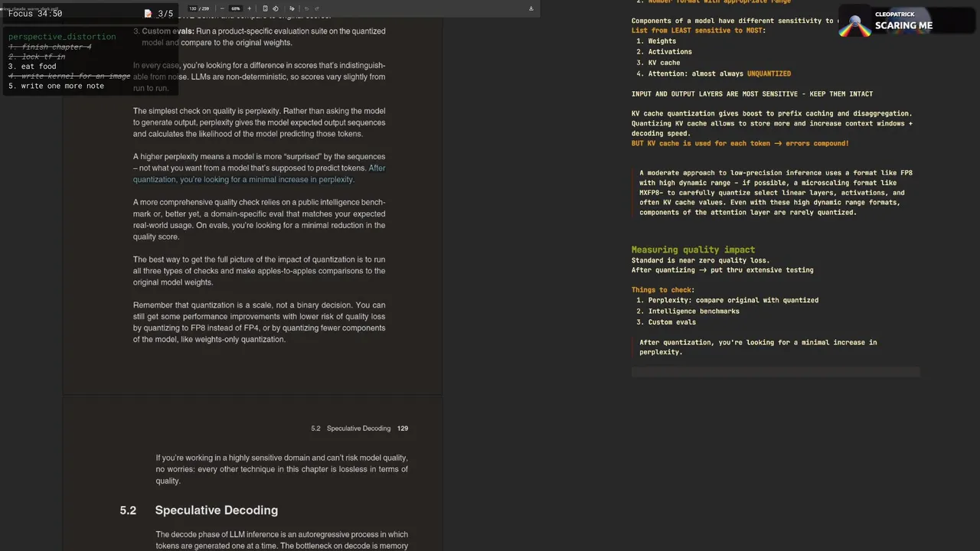Click the note line 'Perplexity: compare original with quantized'
This screenshot has width=980, height=551.
point(733,300)
